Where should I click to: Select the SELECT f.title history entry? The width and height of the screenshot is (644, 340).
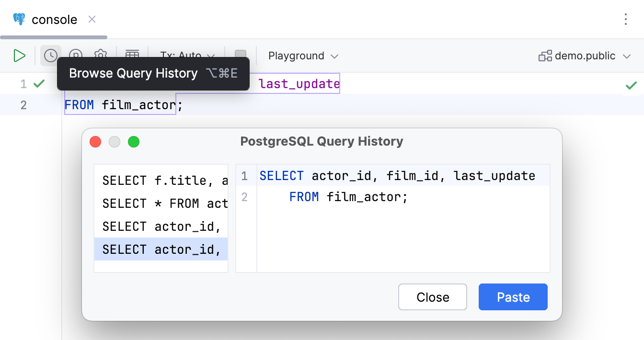coord(161,180)
